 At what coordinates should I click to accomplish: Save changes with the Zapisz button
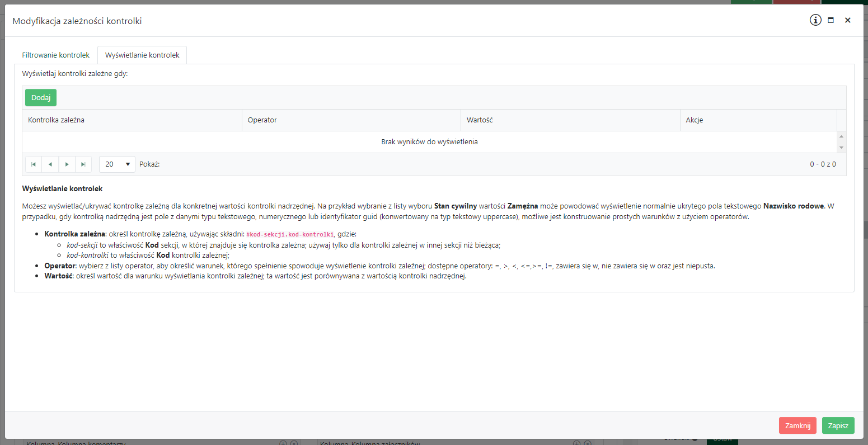[x=838, y=425]
